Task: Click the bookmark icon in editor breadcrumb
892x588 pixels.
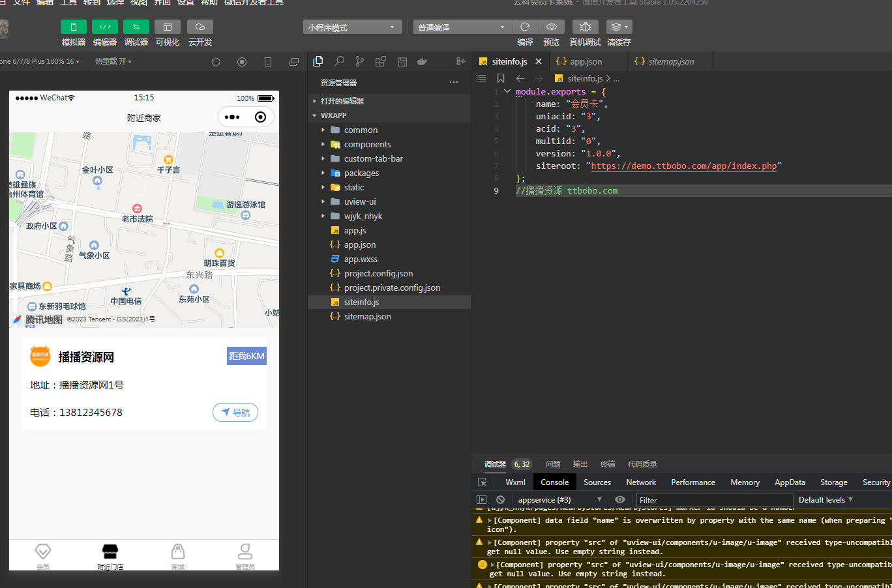Action: tap(501, 78)
